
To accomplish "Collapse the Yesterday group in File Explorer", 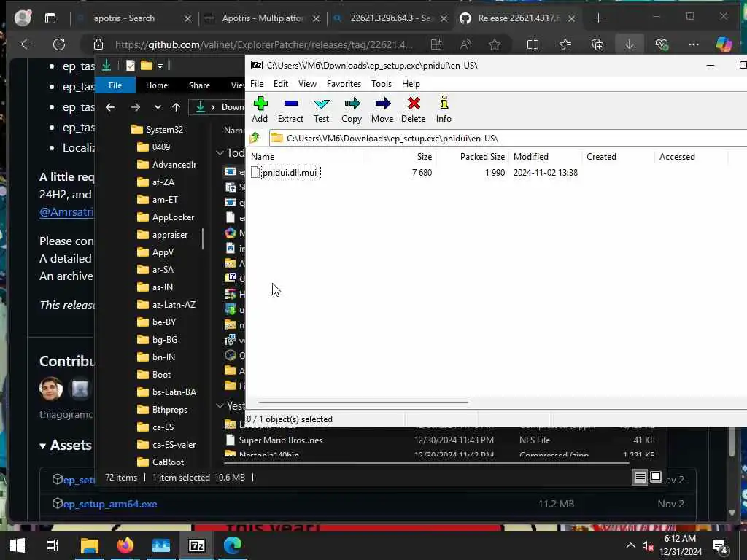I will (x=220, y=405).
